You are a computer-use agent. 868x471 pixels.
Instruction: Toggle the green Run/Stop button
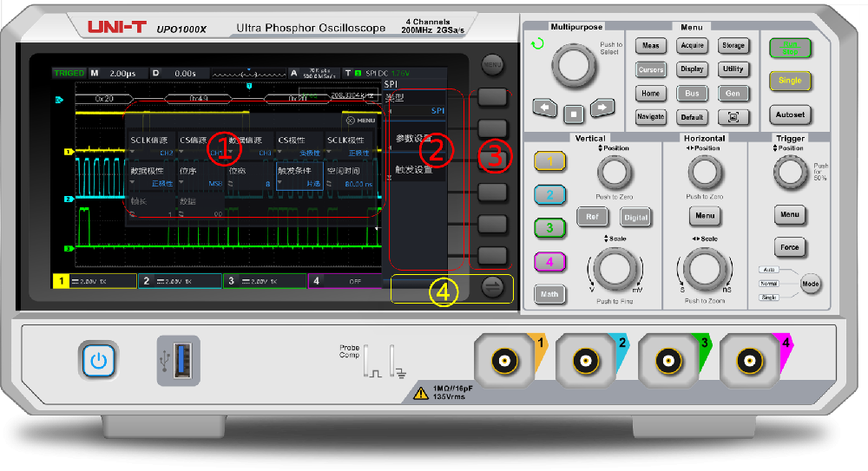click(x=789, y=48)
